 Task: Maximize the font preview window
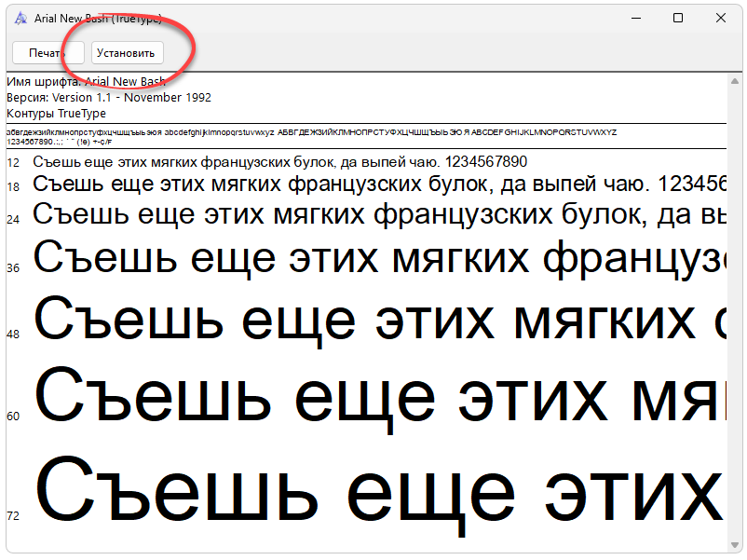point(678,18)
